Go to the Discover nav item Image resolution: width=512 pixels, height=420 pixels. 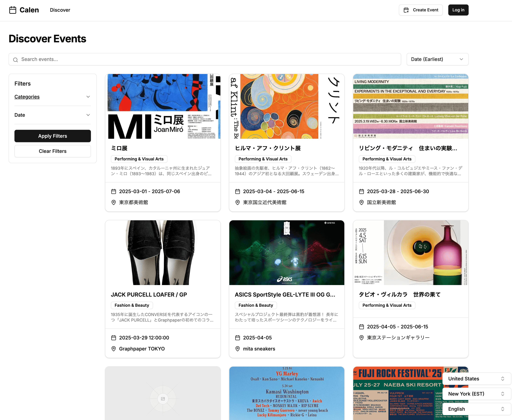click(60, 10)
